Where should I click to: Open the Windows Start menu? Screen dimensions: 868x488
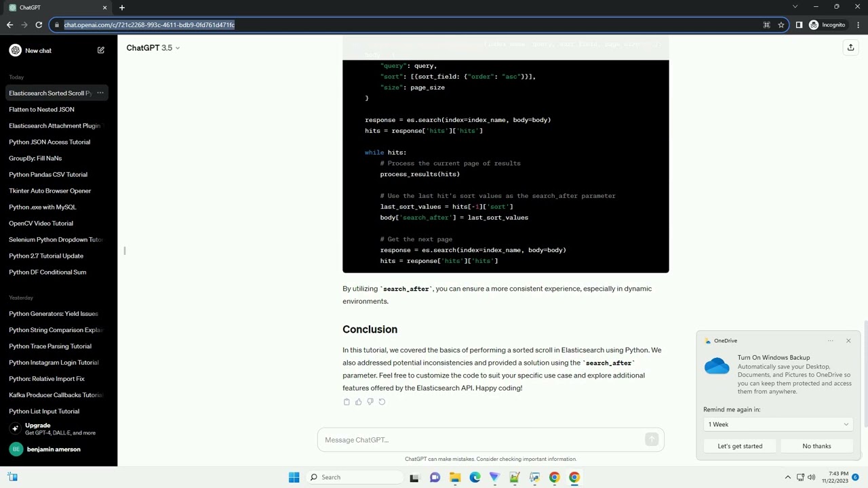pos(294,477)
